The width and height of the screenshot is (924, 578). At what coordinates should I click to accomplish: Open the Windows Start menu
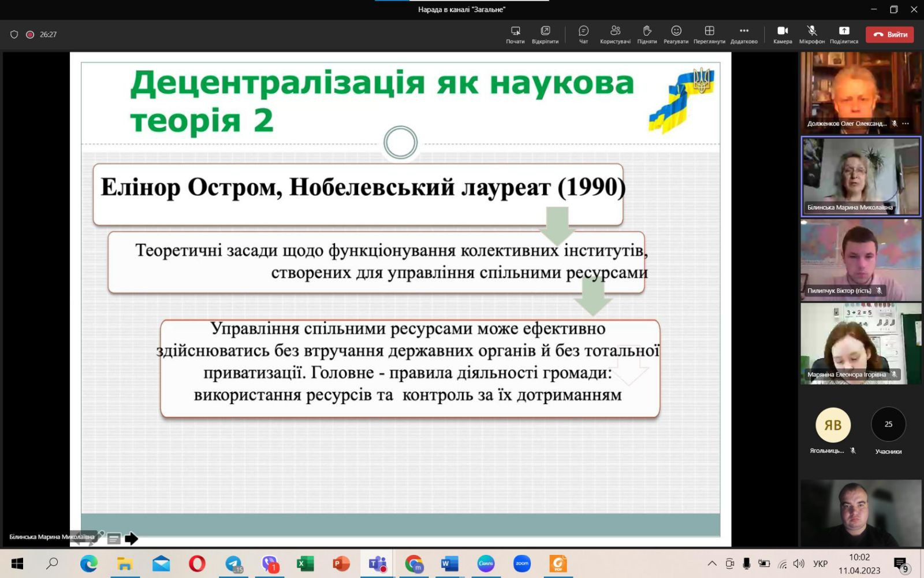tap(17, 564)
